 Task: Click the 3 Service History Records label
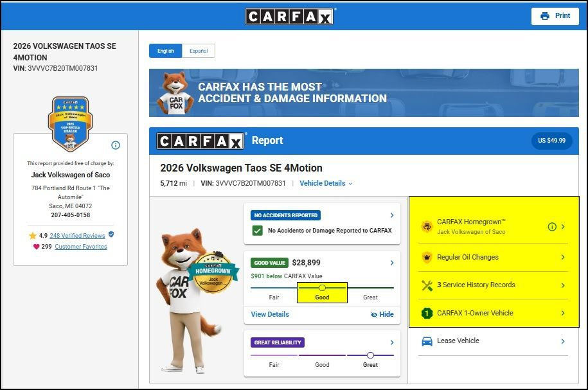[x=476, y=285]
